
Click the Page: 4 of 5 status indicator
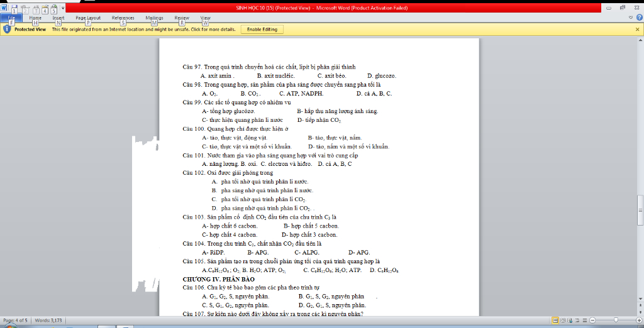[16, 320]
